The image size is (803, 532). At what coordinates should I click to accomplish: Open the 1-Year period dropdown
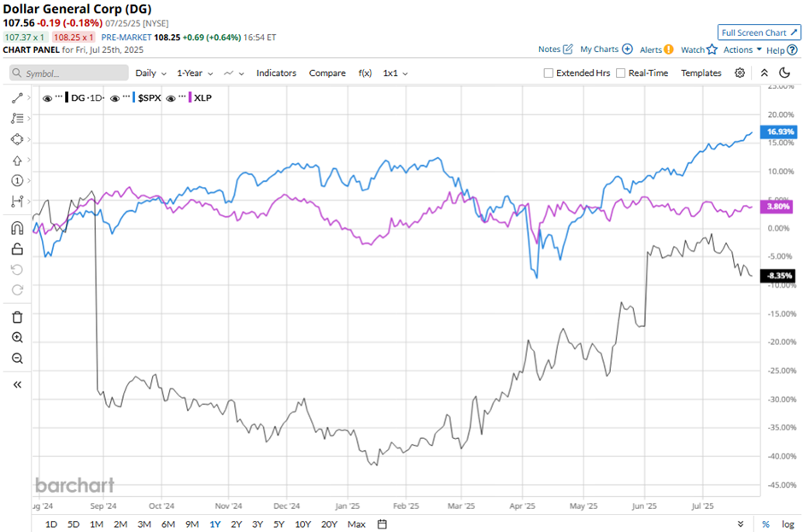[x=195, y=73]
